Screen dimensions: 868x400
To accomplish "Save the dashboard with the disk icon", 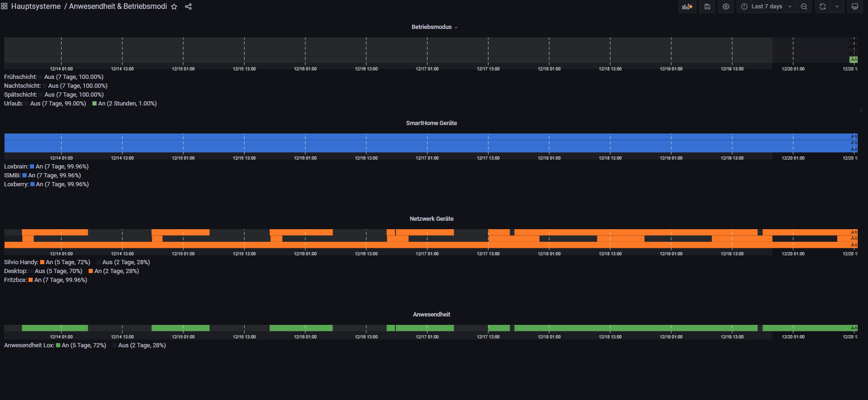I will (707, 7).
